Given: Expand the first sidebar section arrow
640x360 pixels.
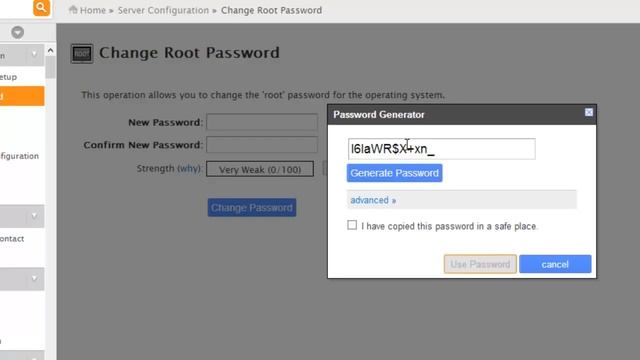Looking at the screenshot, I should 34,54.
